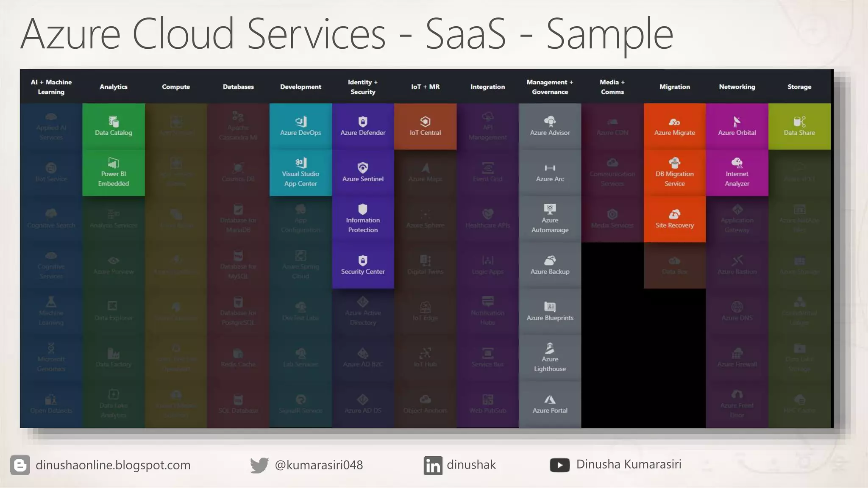Open the Azure Automanage tile
868x488 pixels.
pos(550,219)
